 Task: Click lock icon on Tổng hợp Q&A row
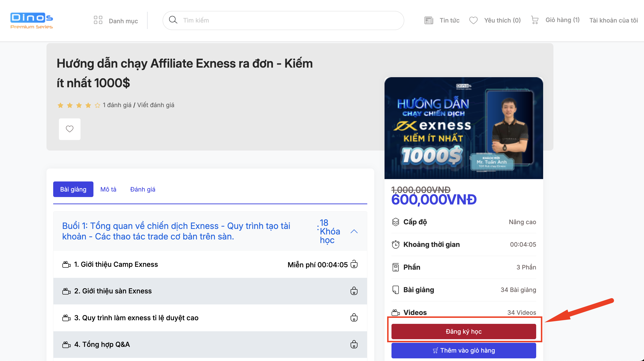[x=354, y=344]
